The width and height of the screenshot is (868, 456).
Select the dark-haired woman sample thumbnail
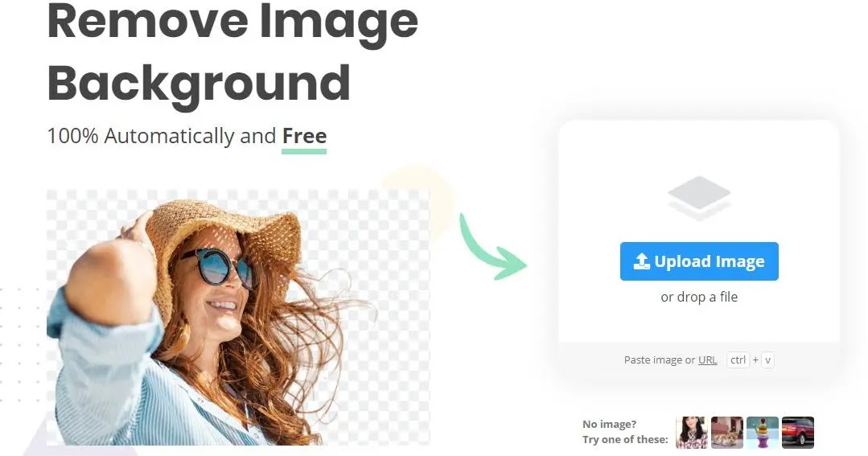(x=691, y=432)
